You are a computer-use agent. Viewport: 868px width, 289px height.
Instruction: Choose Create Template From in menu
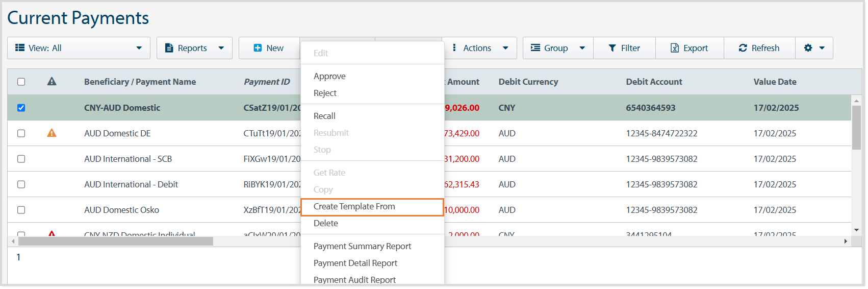[x=354, y=207]
